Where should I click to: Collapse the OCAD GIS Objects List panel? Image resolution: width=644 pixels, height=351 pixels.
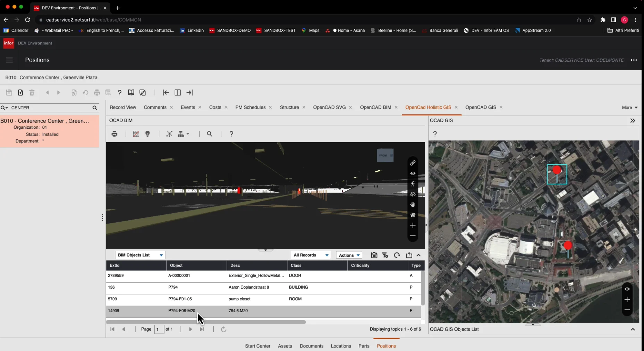point(633,329)
